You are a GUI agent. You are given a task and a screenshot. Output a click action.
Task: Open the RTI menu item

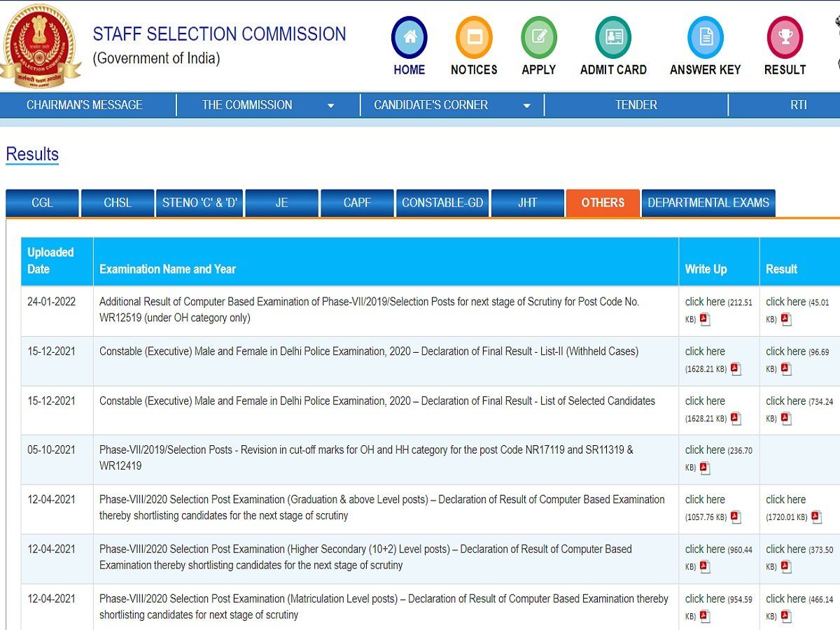799,105
